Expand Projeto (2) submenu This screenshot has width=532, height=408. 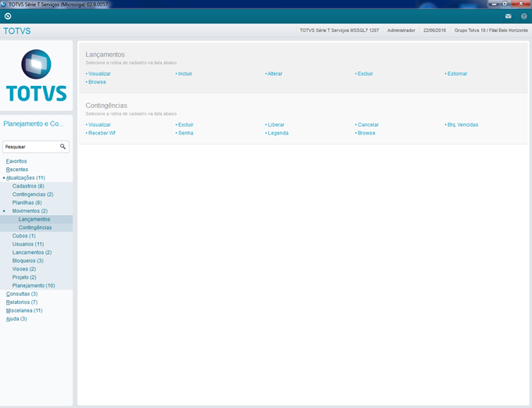click(x=24, y=277)
